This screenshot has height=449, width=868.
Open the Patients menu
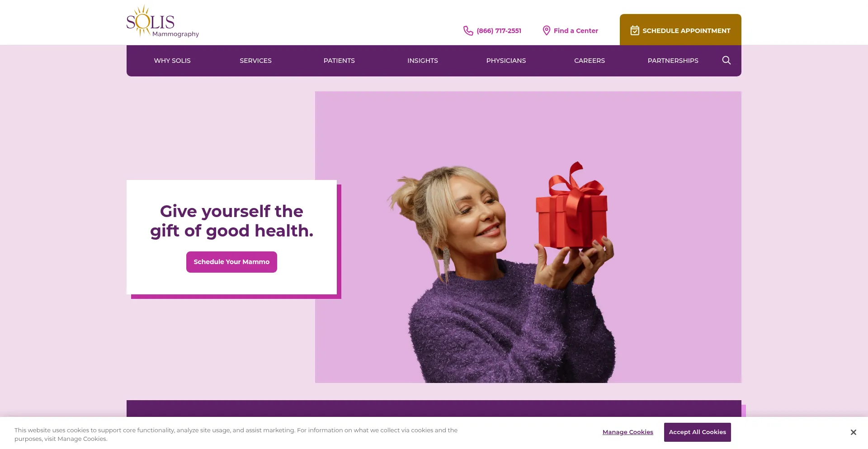339,61
